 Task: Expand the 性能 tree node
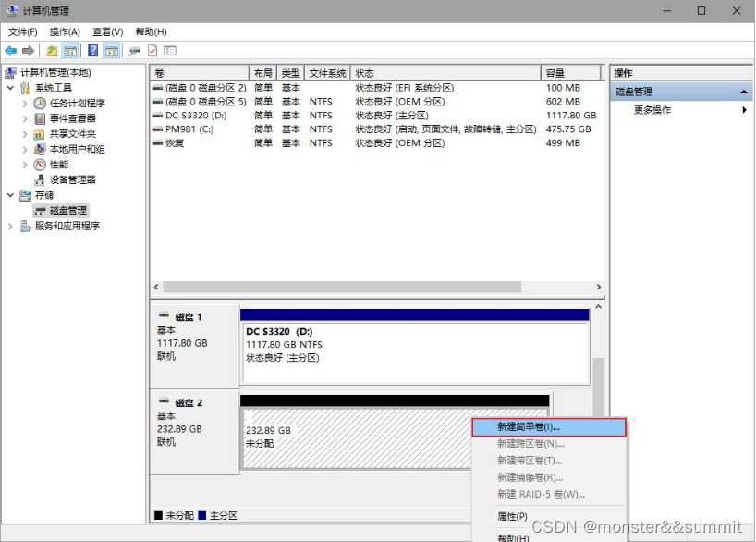(25, 165)
